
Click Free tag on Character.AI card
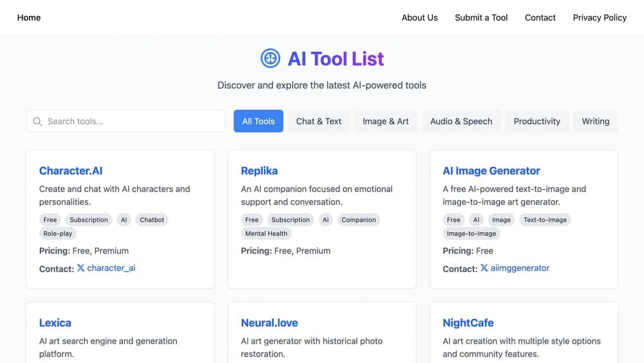point(50,219)
